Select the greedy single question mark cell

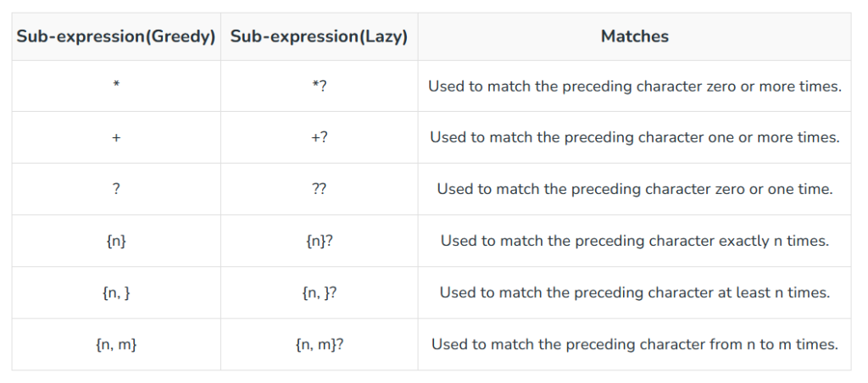(115, 189)
